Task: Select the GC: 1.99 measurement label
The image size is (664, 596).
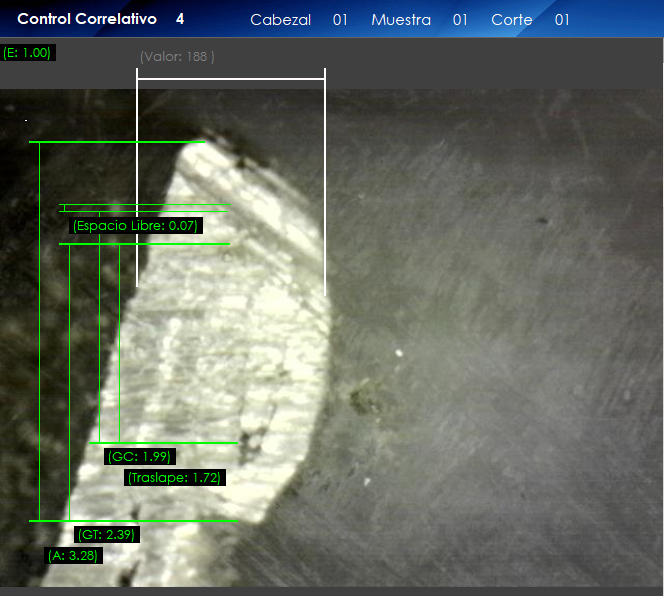Action: [x=139, y=456]
